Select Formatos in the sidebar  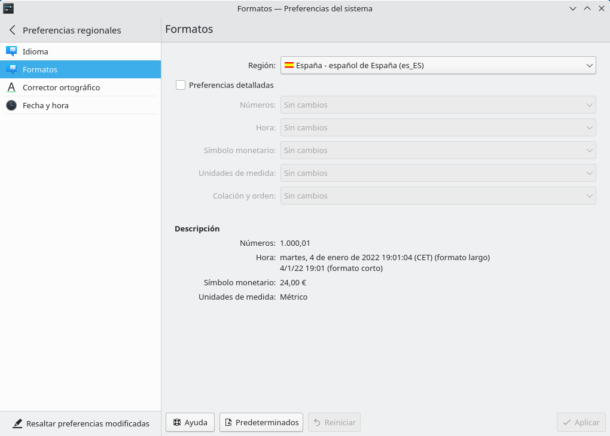[x=81, y=69]
